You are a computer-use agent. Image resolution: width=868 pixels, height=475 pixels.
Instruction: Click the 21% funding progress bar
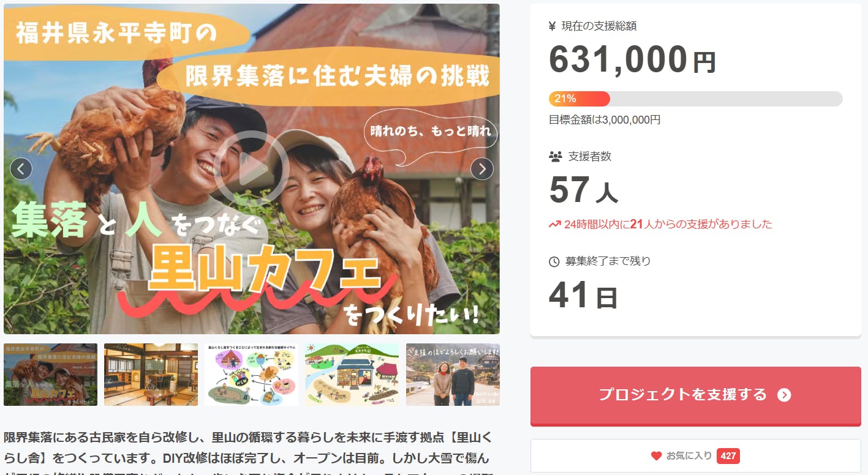pos(696,99)
